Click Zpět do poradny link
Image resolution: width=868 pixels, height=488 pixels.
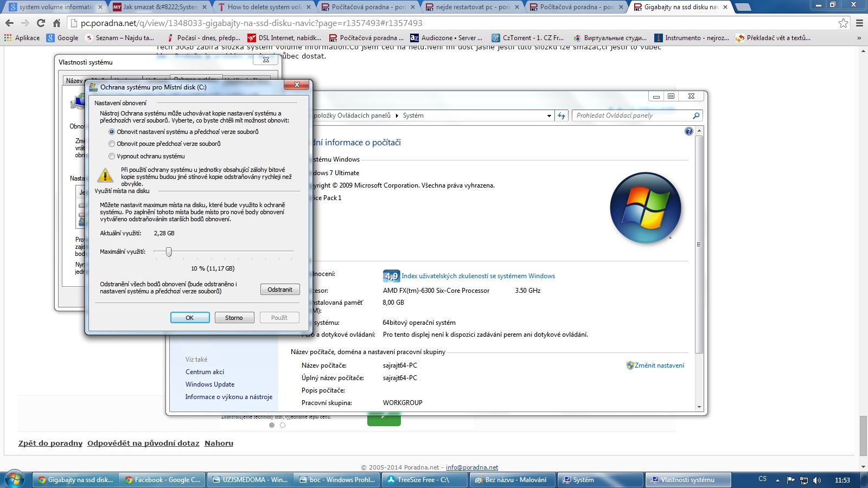50,443
